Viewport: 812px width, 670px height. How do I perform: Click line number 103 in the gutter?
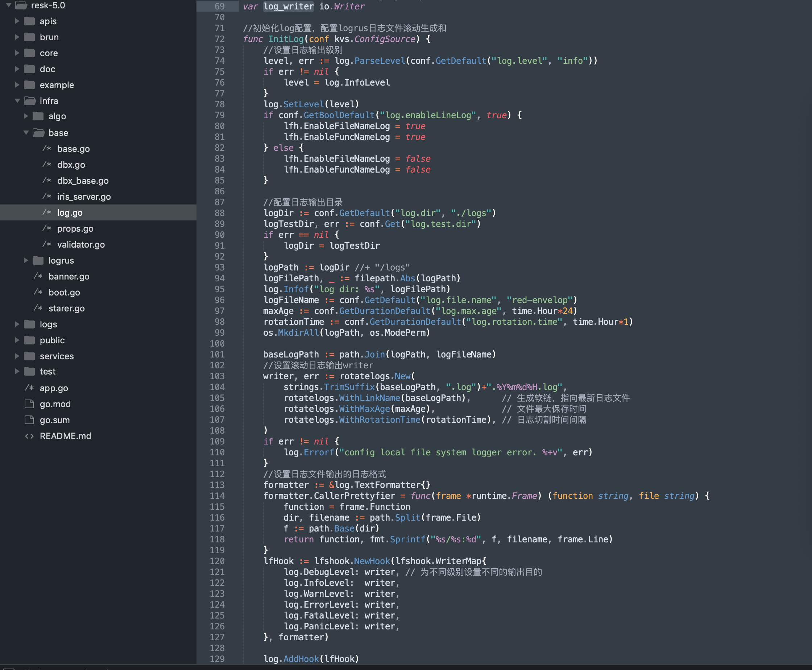click(217, 376)
